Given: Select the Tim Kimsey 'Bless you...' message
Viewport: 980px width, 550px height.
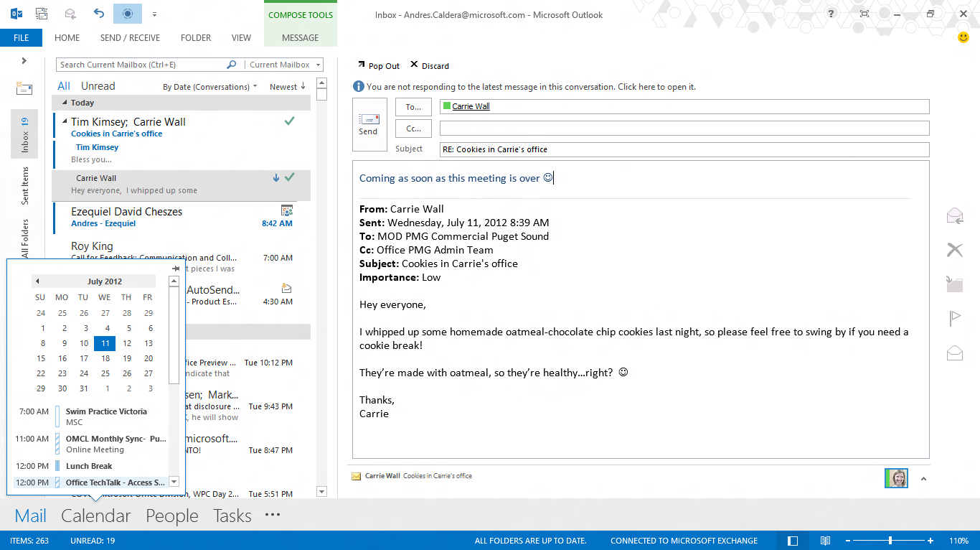Looking at the screenshot, I should [x=182, y=154].
